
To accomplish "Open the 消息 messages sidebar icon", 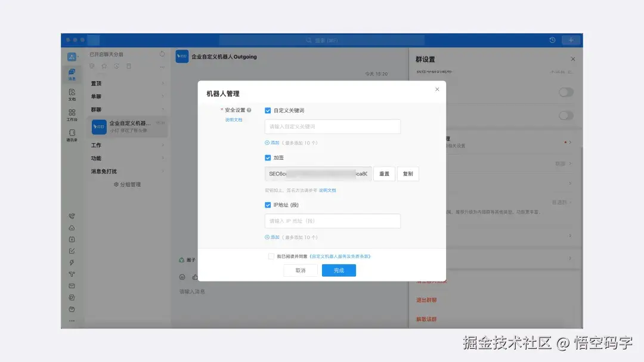I will coord(72,75).
